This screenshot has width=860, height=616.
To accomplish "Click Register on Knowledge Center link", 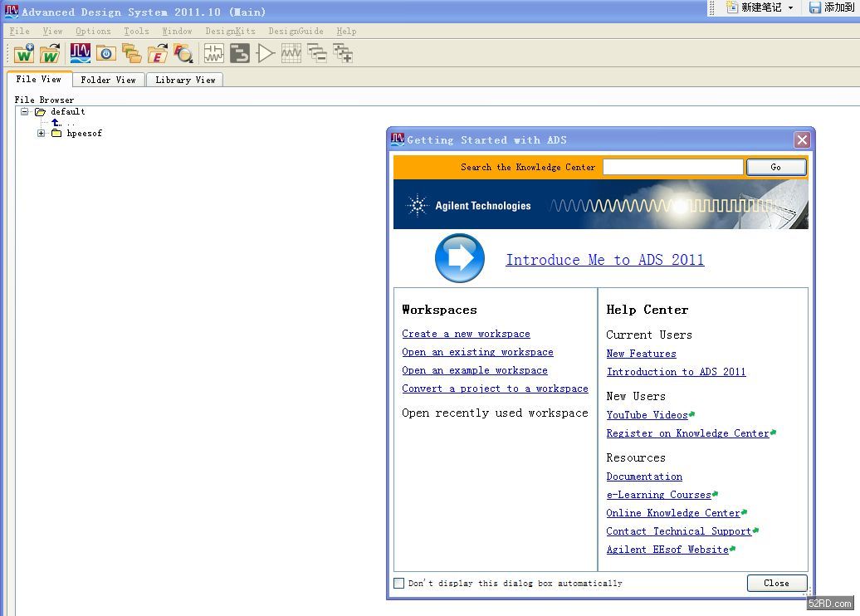I will [688, 433].
